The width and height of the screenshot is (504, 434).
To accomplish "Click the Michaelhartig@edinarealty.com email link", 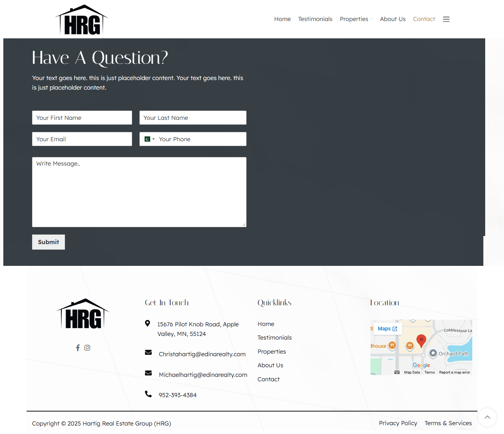I will (203, 375).
